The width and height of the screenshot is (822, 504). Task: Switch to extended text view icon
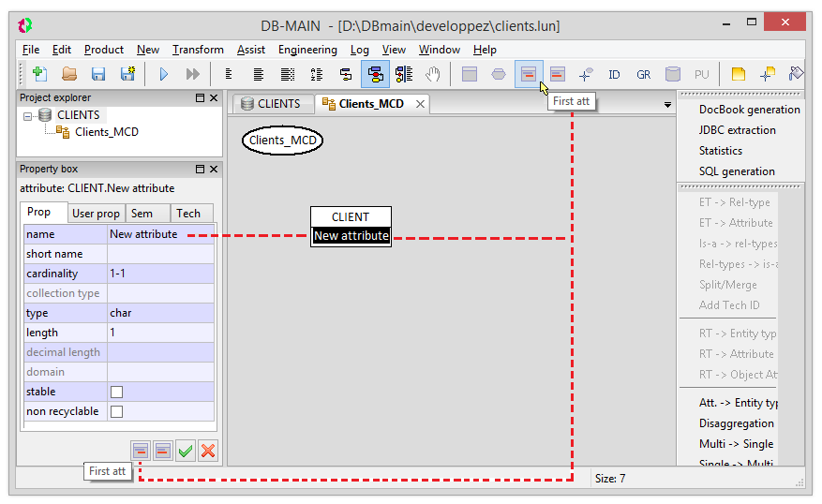point(288,74)
